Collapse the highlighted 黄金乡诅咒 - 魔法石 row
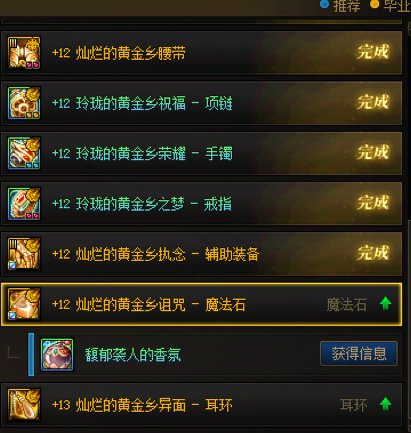The image size is (411, 433). (x=201, y=304)
